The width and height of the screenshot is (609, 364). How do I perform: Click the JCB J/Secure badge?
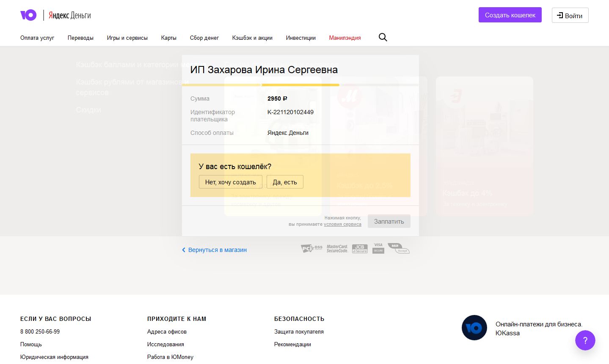pos(360,249)
